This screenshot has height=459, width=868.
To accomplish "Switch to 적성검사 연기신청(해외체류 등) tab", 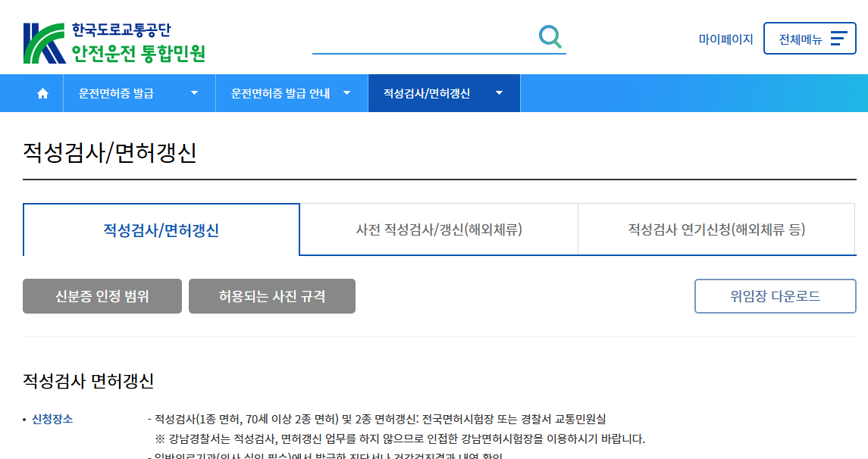I will 717,229.
